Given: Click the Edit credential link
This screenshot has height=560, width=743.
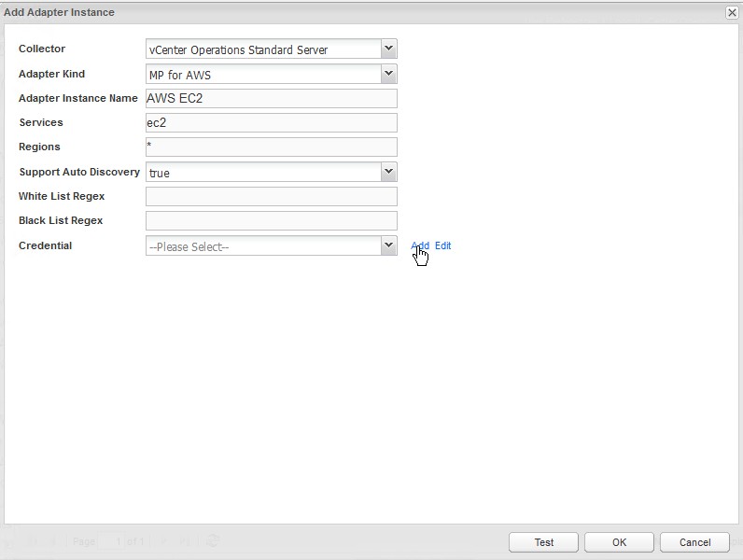Looking at the screenshot, I should tap(442, 245).
